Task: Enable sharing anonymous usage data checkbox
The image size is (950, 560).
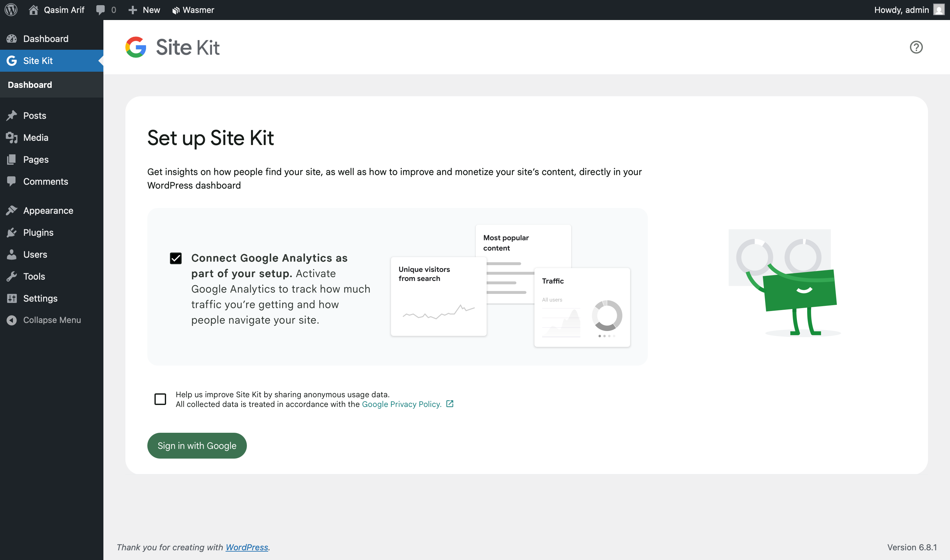Action: tap(160, 399)
